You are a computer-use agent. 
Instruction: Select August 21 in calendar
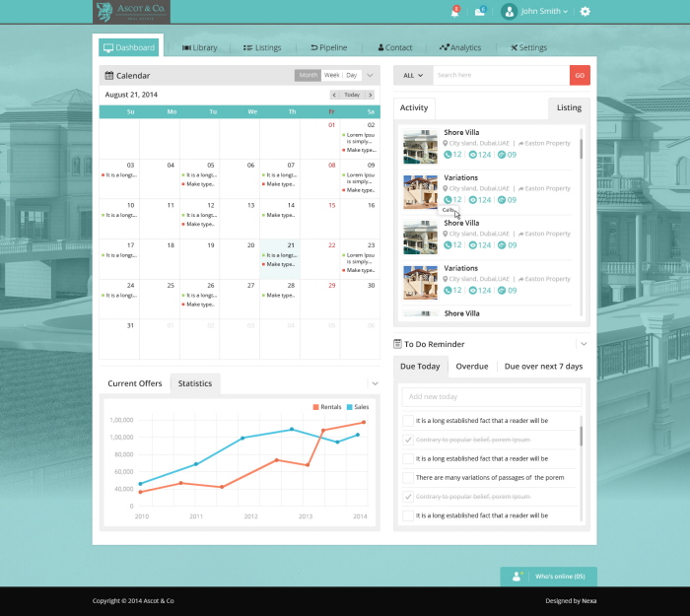[280, 259]
